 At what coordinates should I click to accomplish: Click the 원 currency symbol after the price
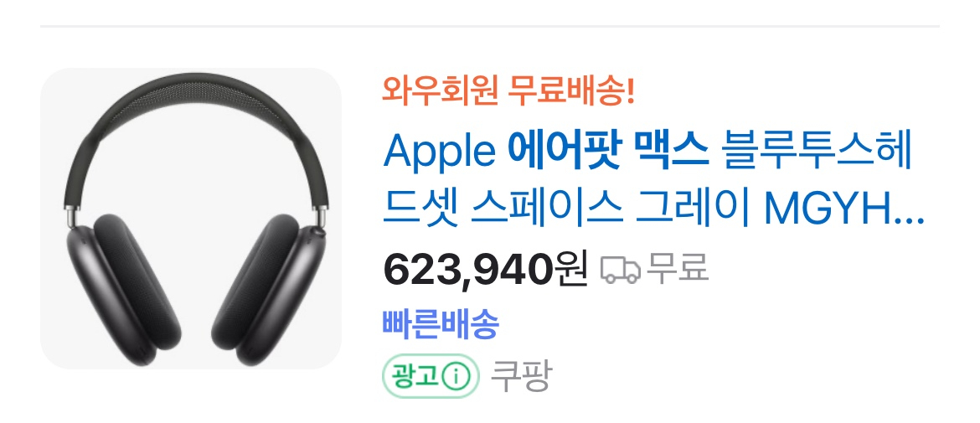click(x=571, y=269)
